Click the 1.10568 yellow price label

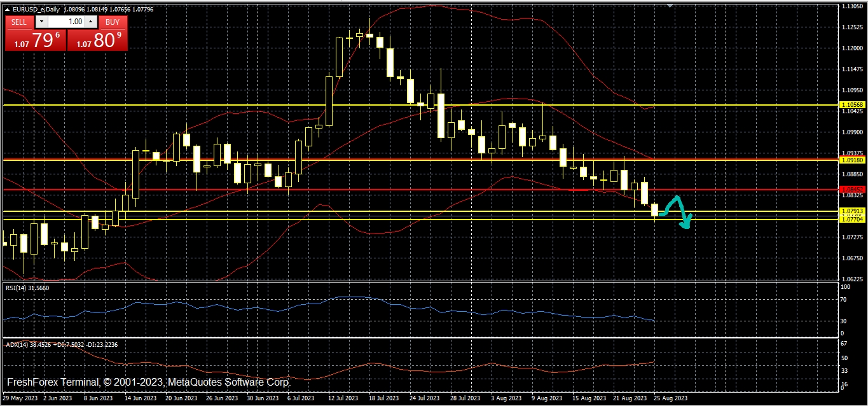pyautogui.click(x=852, y=104)
